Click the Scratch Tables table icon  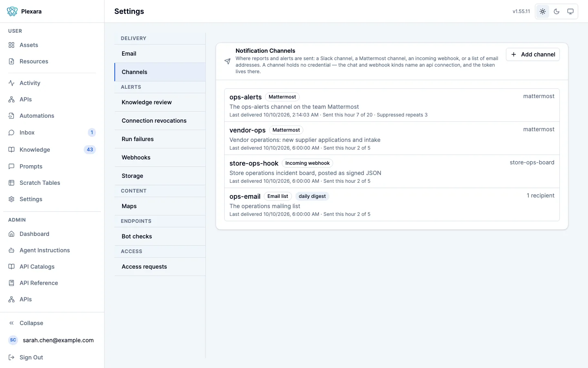[11, 183]
